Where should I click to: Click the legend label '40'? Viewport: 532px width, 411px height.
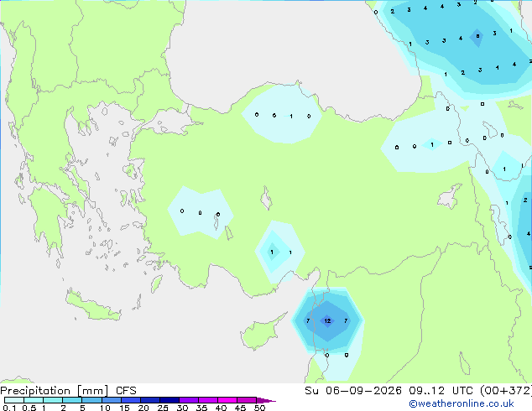coord(221,408)
